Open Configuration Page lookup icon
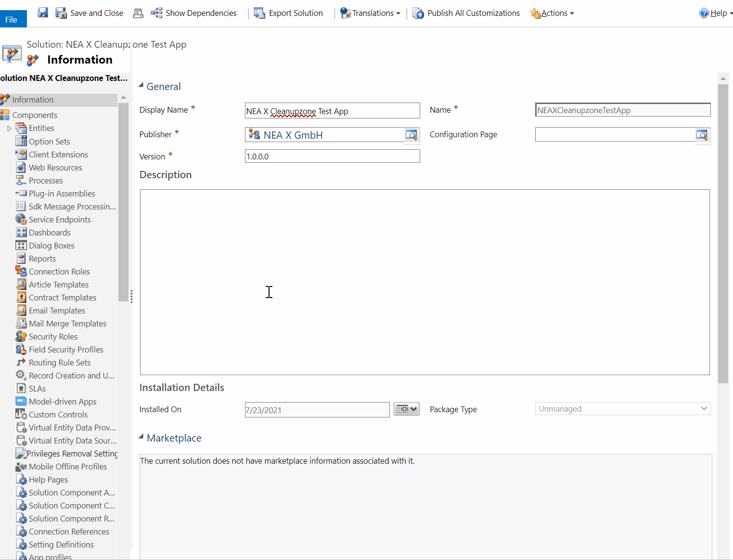The width and height of the screenshot is (733, 560). pyautogui.click(x=702, y=135)
